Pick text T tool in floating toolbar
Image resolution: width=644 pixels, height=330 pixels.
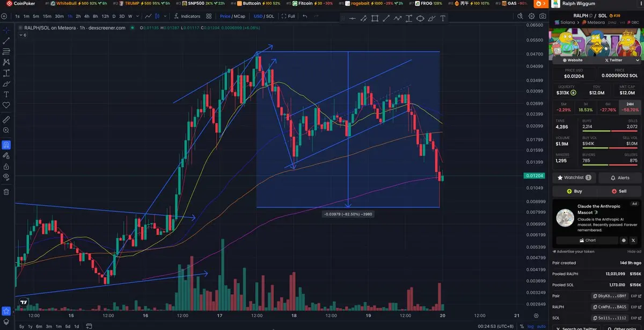(443, 18)
